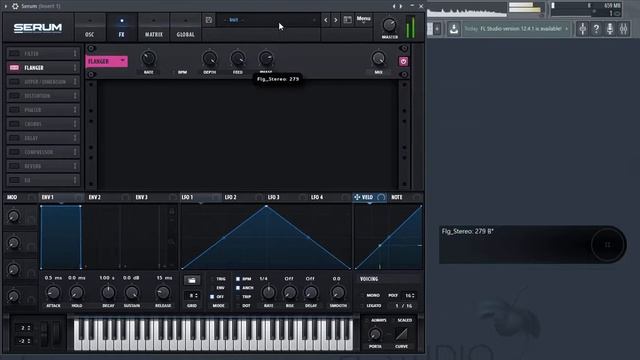Click the FL Studio microphone recording icon
640x360 pixels.
(x=610, y=29)
